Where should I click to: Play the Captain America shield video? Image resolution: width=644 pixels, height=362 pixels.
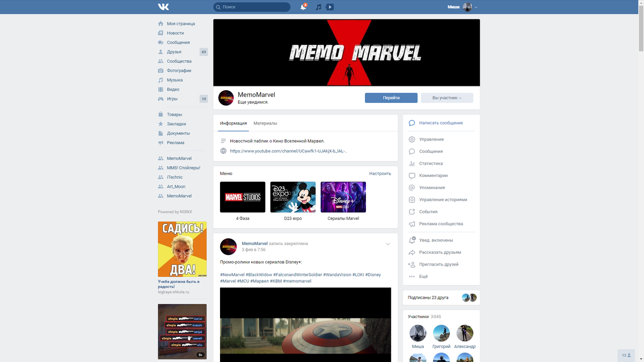pos(305,324)
